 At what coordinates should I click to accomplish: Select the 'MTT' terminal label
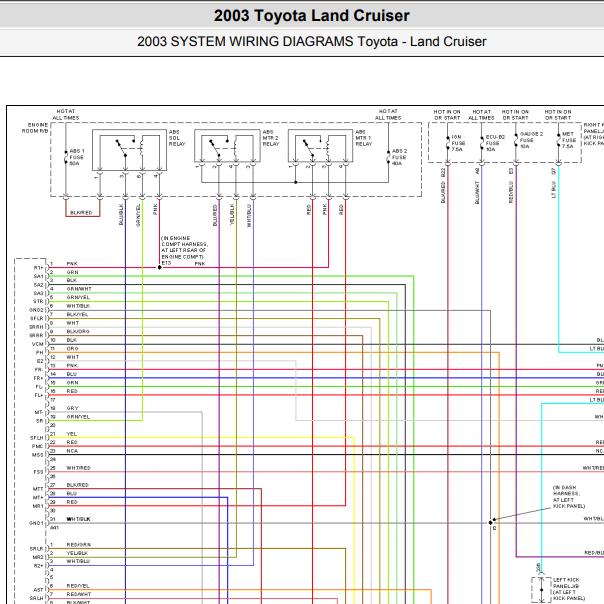pyautogui.click(x=38, y=489)
